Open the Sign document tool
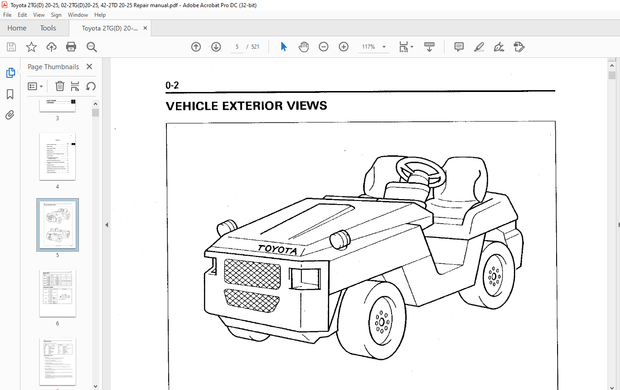This screenshot has width=620, height=390. (499, 47)
